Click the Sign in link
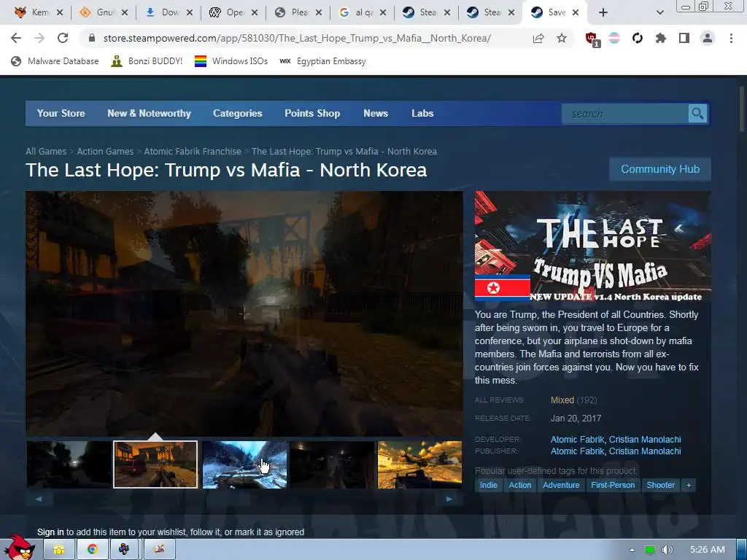747x560 pixels. pos(50,532)
